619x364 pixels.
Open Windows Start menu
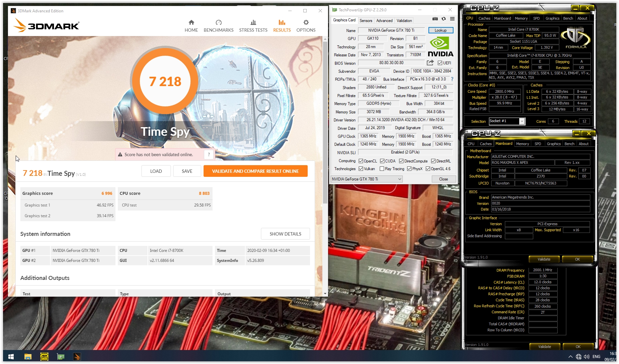[x=11, y=357]
